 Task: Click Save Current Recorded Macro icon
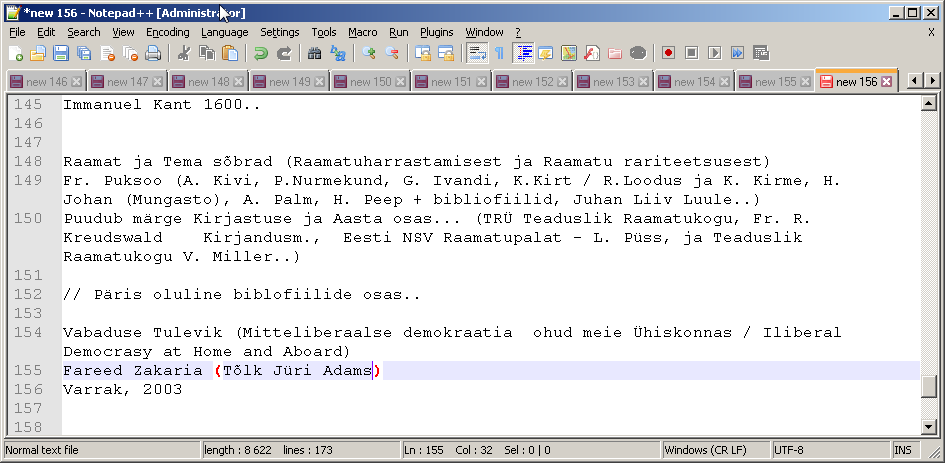761,53
